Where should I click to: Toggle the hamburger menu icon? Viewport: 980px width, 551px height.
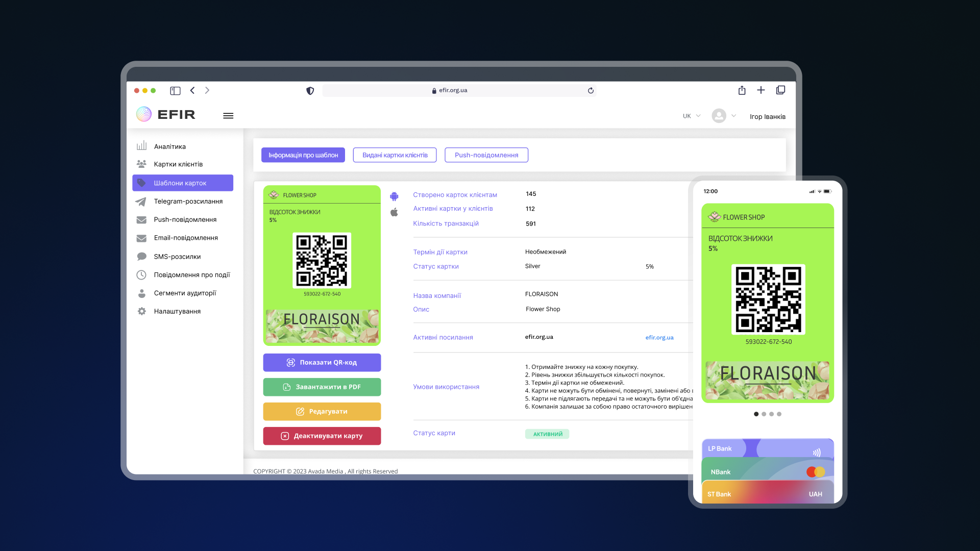[x=228, y=116]
